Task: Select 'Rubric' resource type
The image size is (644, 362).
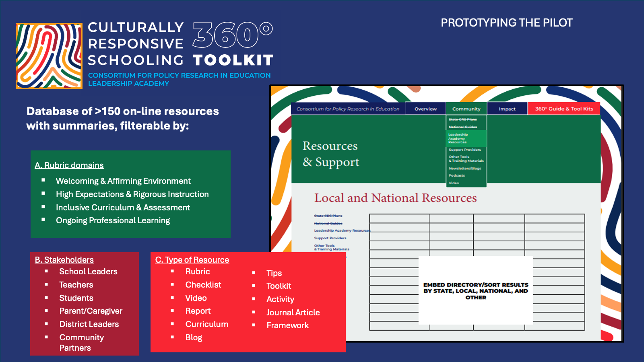Action: [197, 271]
